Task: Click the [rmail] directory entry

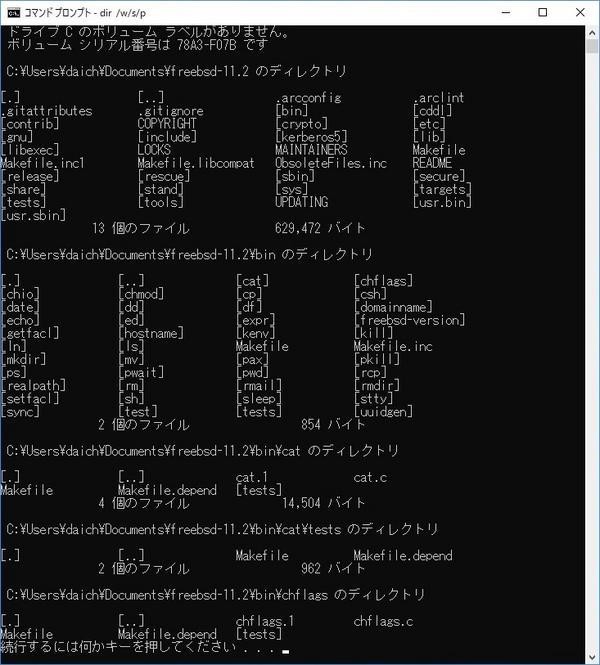Action: click(x=259, y=386)
